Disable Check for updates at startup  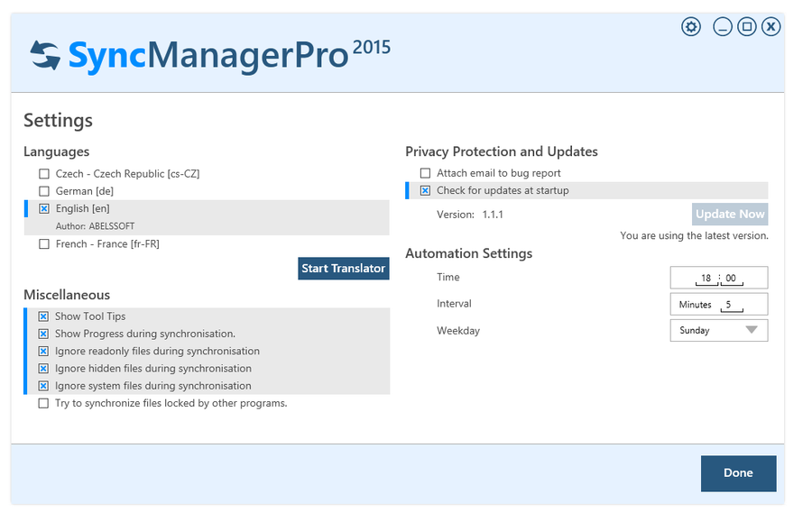(425, 190)
